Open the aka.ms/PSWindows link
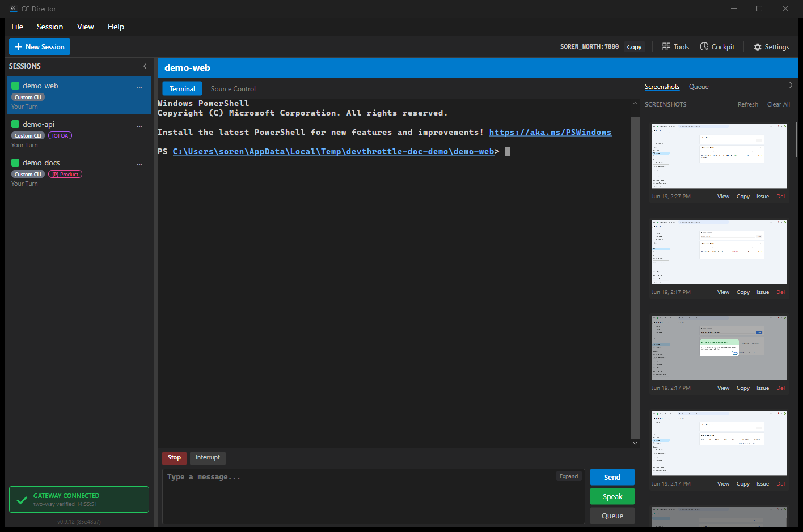 click(x=550, y=132)
